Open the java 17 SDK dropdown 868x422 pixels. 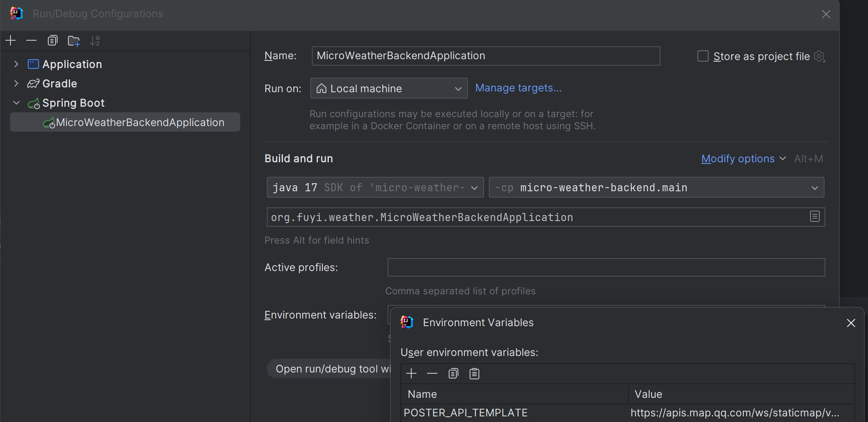click(375, 188)
